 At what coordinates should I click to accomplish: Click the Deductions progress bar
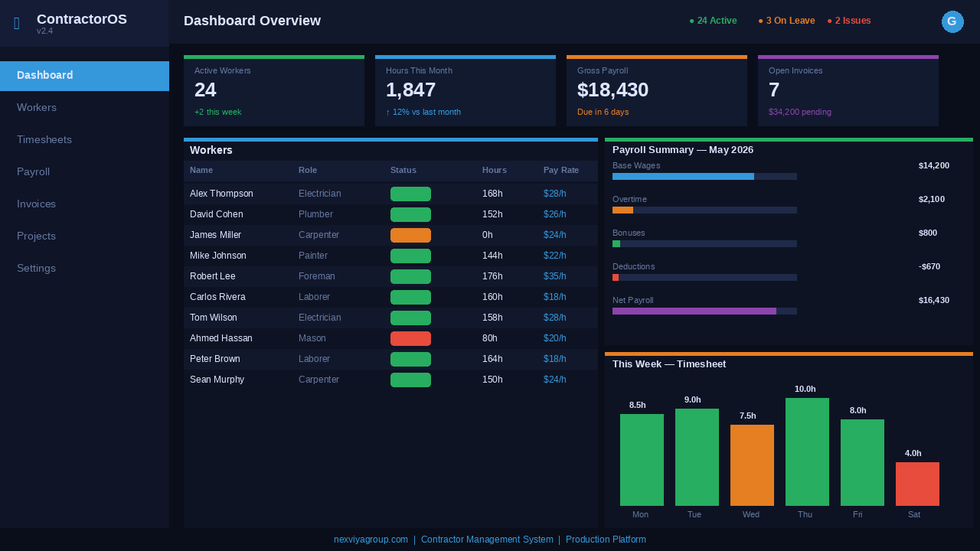(704, 278)
